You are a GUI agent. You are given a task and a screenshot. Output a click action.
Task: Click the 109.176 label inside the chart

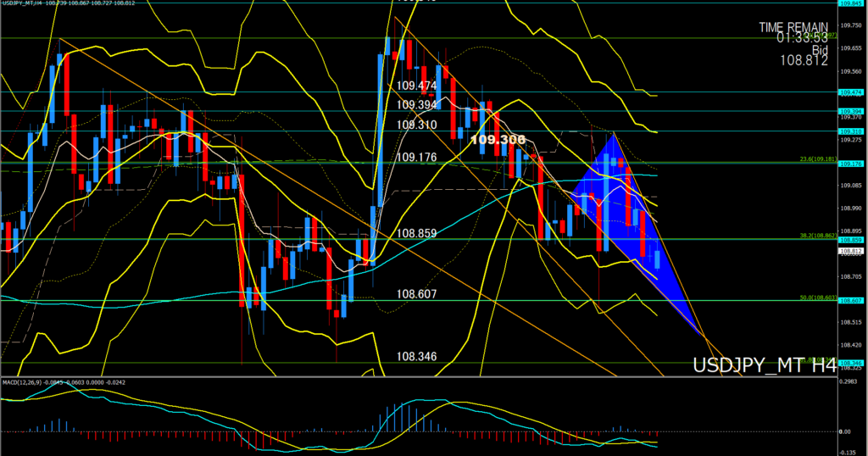point(417,158)
